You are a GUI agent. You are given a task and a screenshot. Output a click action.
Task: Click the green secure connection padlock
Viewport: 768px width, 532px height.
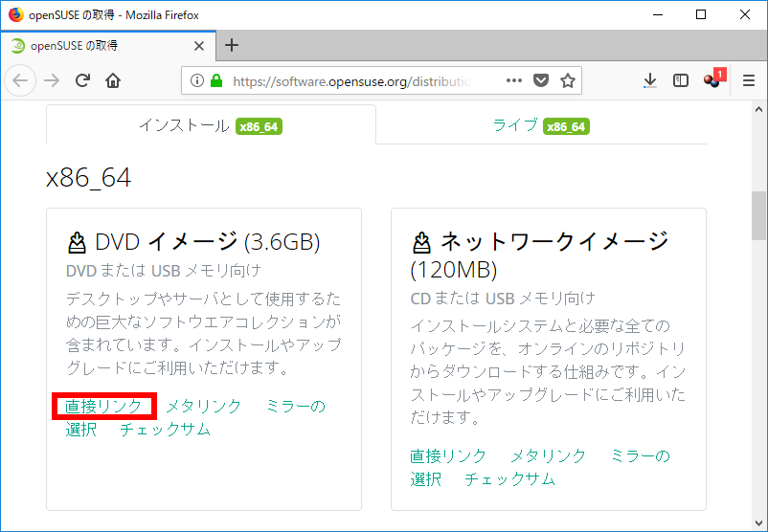216,80
